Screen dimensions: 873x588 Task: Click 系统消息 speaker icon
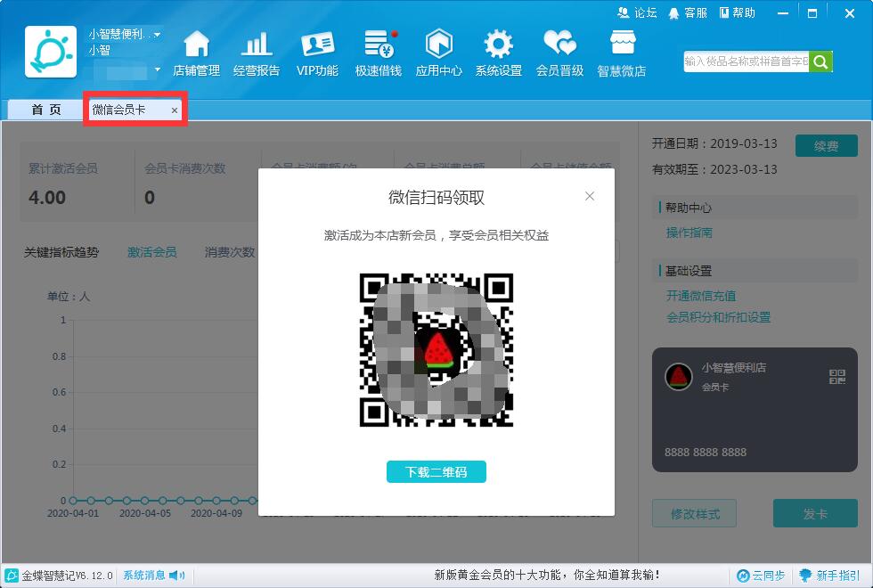coord(177,576)
